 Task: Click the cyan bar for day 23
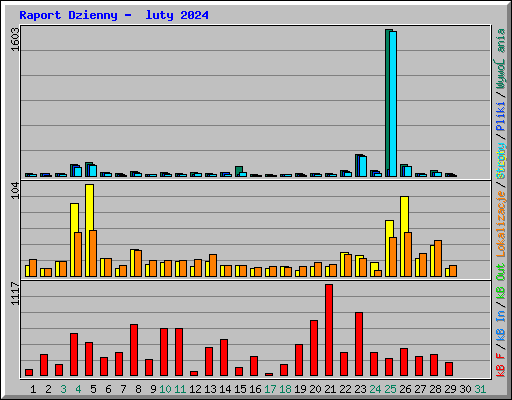point(363,166)
